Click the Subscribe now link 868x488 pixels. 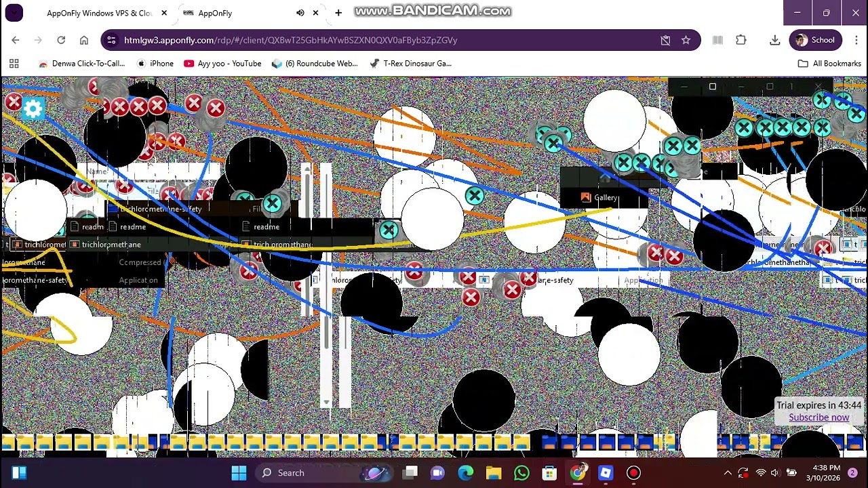(x=818, y=418)
